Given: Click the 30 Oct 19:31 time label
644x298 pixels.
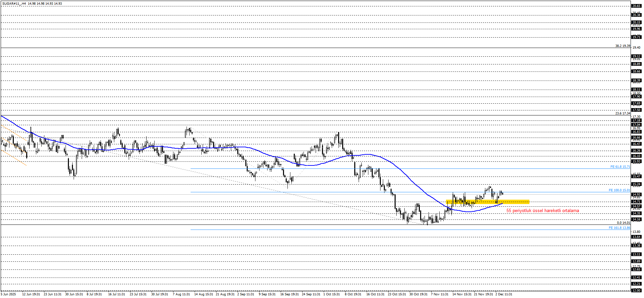Looking at the screenshot, I should coord(418,294).
